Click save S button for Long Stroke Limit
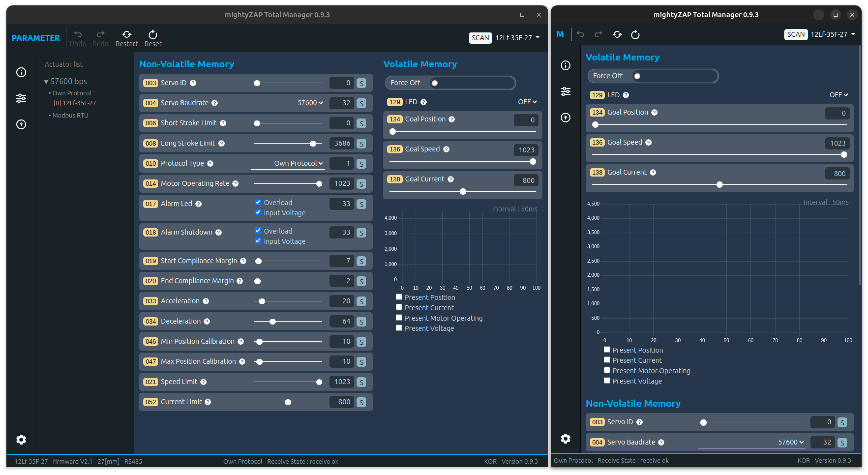The width and height of the screenshot is (868, 475). point(361,144)
